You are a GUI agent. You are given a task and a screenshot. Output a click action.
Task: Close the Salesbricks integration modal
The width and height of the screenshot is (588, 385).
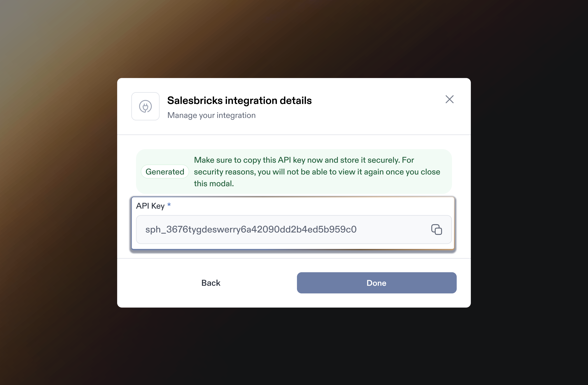(449, 99)
